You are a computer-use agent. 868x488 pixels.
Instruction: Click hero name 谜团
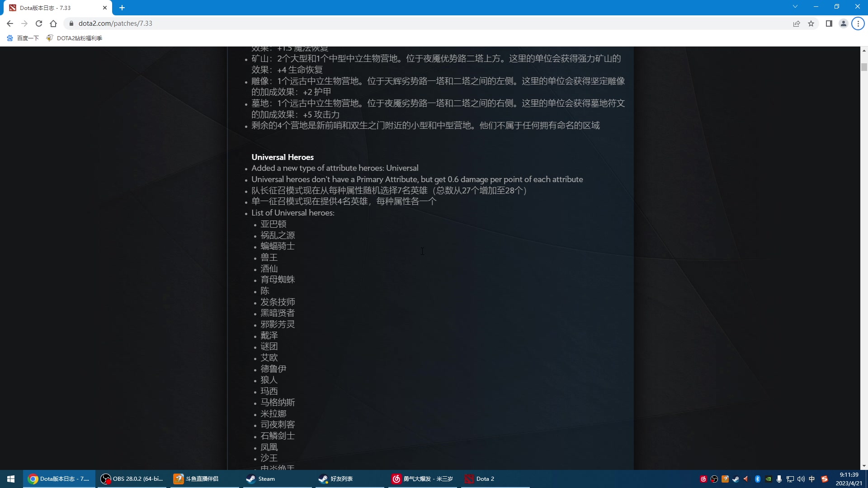[x=269, y=347]
